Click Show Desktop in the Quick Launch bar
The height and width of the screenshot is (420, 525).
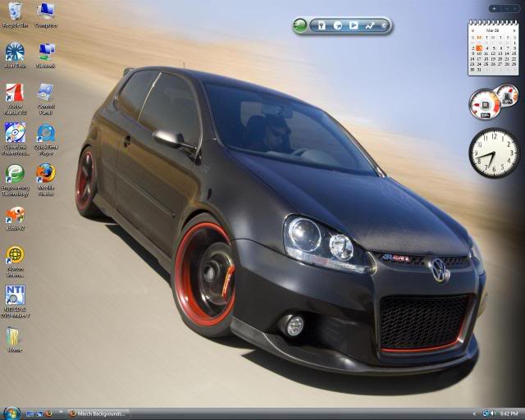[30, 414]
